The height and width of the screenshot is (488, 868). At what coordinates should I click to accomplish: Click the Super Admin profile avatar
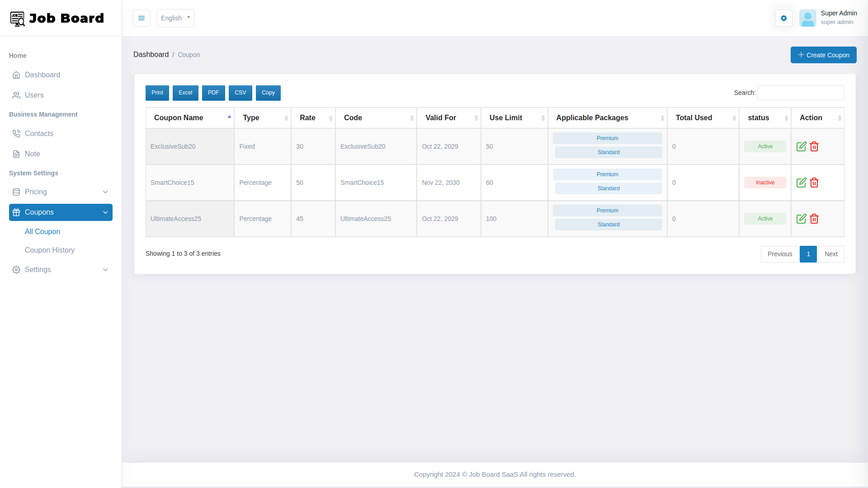click(808, 18)
